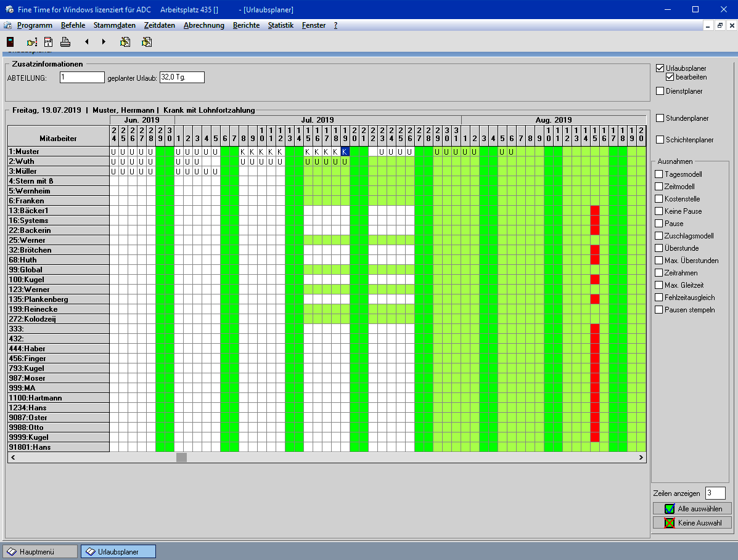Check the Max. Gleitzeit checkbox
Image resolution: width=738 pixels, height=560 pixels.
click(x=659, y=285)
